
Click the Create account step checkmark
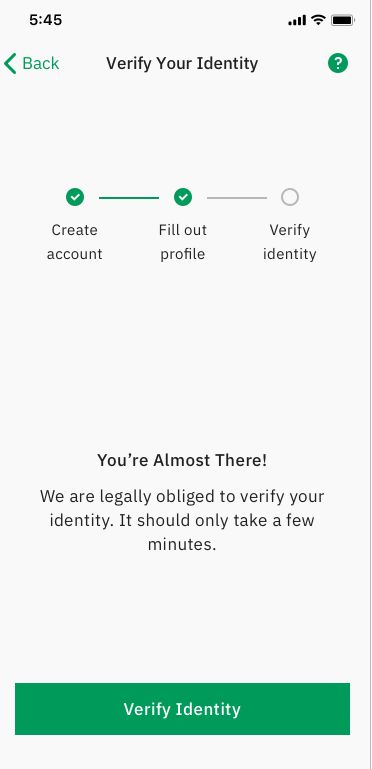(x=75, y=197)
